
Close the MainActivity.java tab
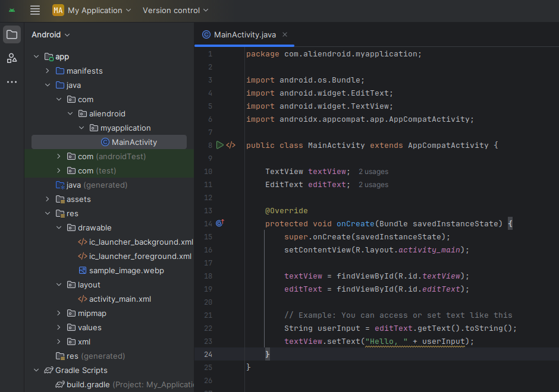click(x=285, y=34)
